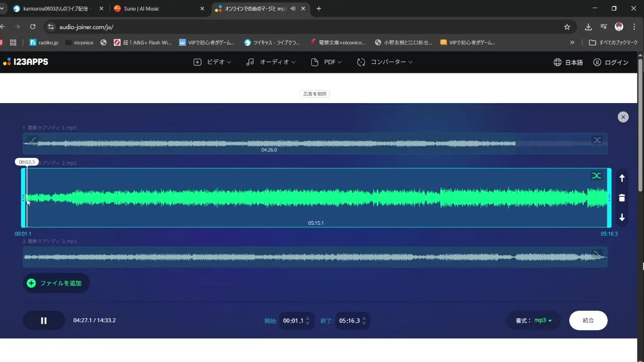The image size is (644, 362).
Task: Increase the 開始 start time with up arrow
Action: [308, 318]
